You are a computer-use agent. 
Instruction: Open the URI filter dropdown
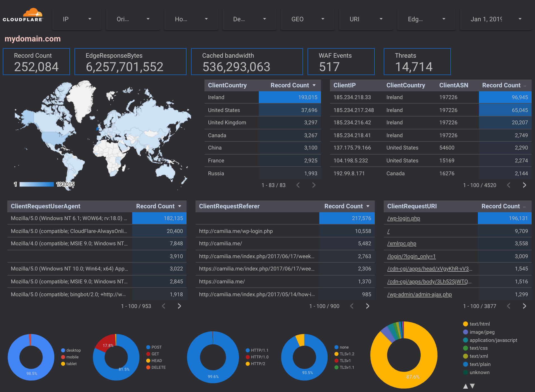pos(366,19)
